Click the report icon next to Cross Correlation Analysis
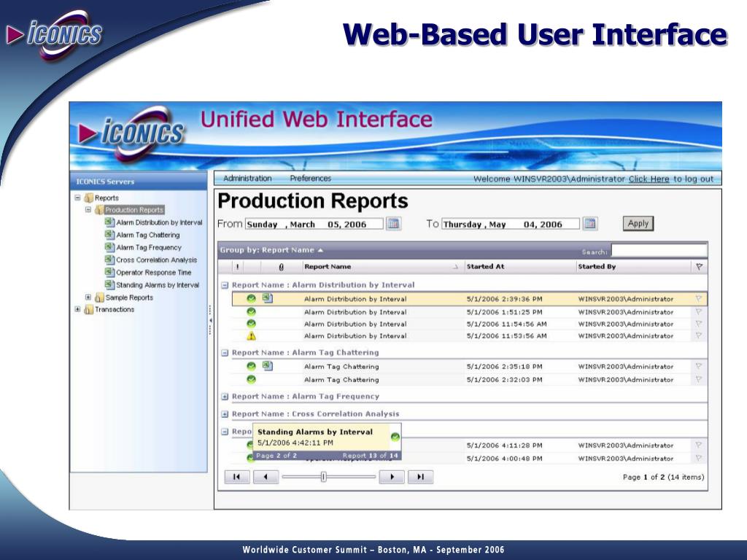The image size is (747, 560). pyautogui.click(x=109, y=260)
